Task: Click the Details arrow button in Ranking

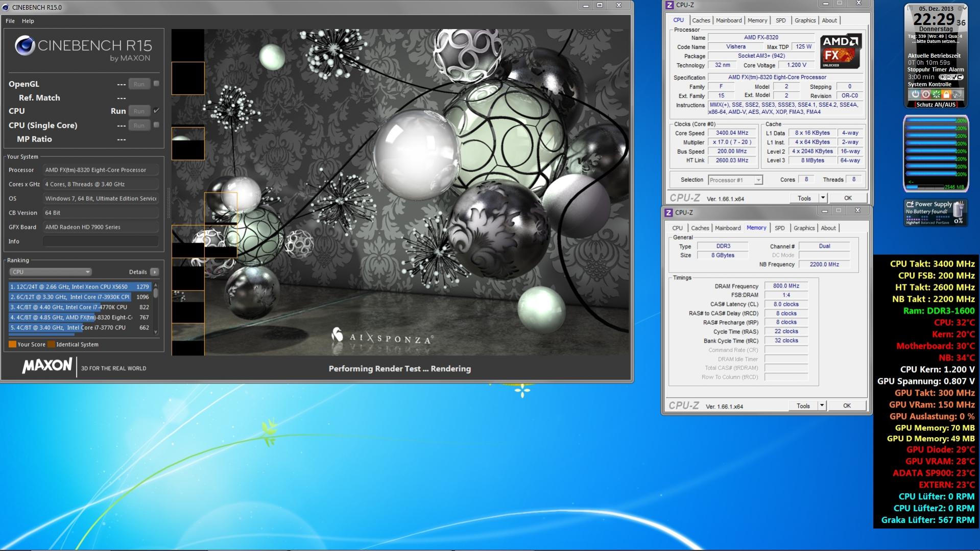Action: 155,272
